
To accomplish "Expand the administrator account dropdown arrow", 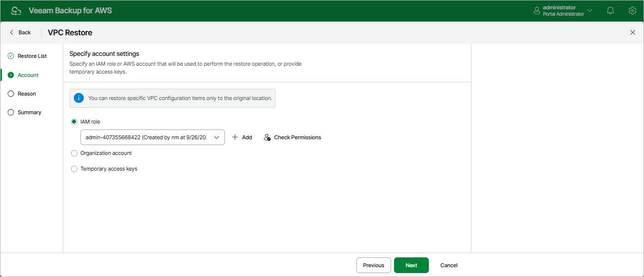I will pos(590,10).
